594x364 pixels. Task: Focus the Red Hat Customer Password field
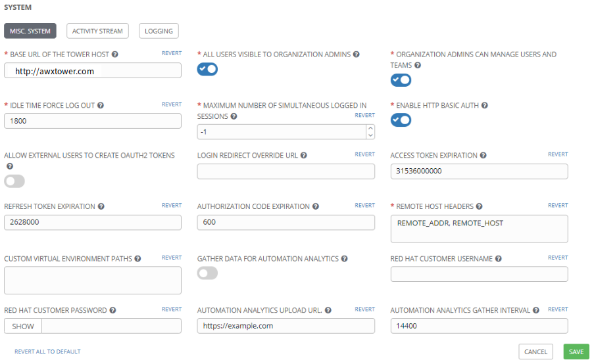(x=111, y=326)
